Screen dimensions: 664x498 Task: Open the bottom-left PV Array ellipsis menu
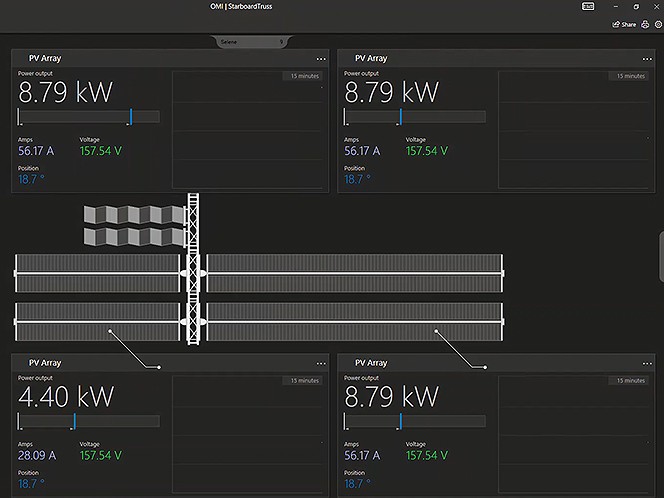321,363
